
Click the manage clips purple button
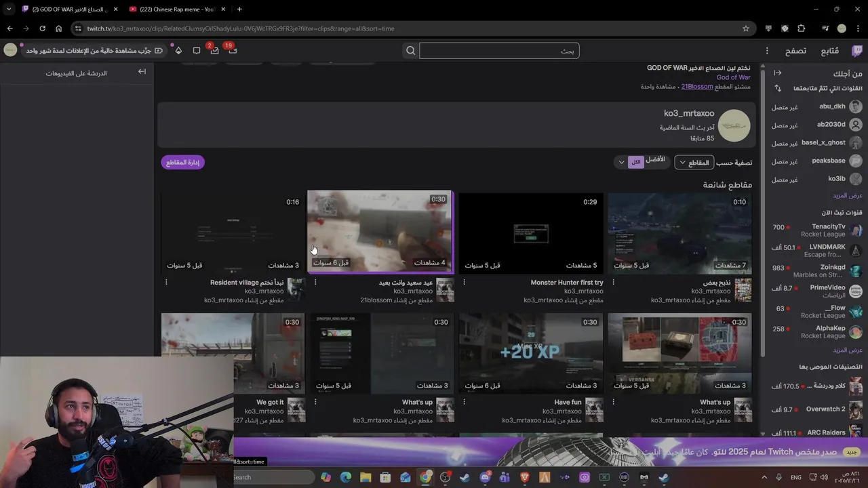182,162
